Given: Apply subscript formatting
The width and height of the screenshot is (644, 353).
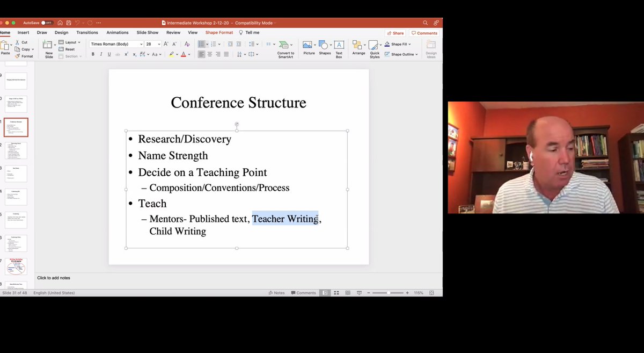Looking at the screenshot, I should [x=134, y=54].
